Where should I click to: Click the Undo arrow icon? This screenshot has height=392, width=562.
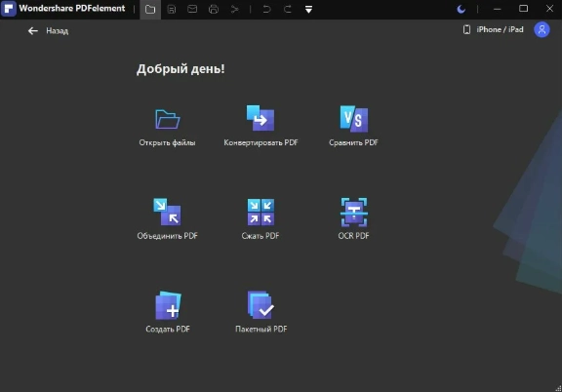(266, 10)
